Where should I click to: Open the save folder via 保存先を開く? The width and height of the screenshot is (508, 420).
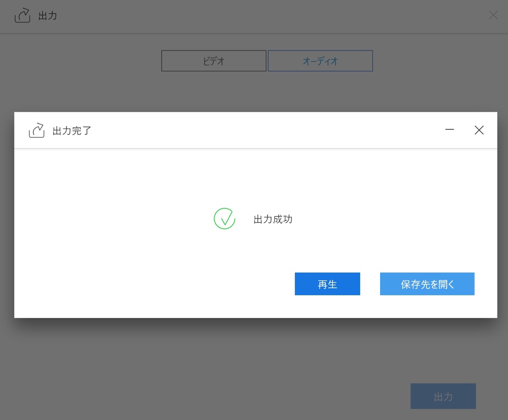pos(427,284)
